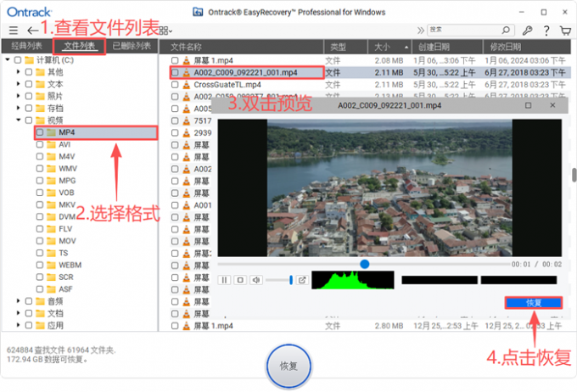Click VLC icon of 2939 file
Viewport: 577px width, 392px height.
click(x=187, y=133)
